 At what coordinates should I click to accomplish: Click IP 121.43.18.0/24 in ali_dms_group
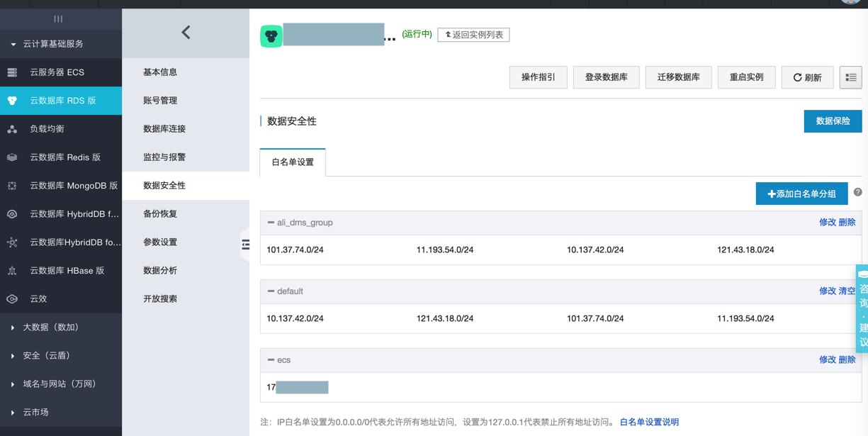click(745, 250)
